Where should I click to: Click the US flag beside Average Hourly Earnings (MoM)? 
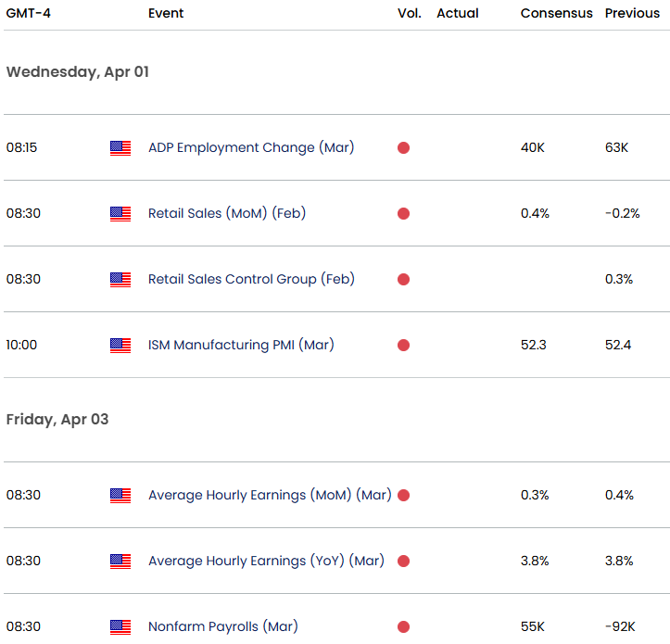click(x=120, y=496)
